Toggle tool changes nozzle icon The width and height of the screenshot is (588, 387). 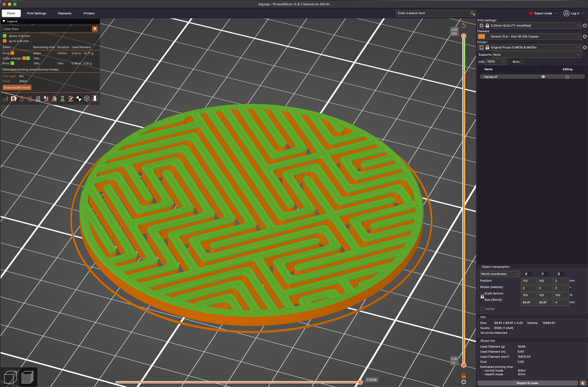[x=46, y=99]
